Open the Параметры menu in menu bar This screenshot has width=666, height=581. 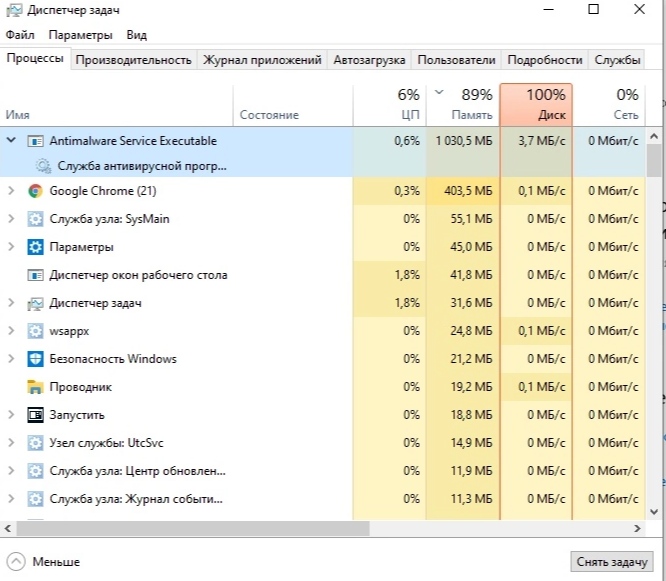click(x=80, y=35)
